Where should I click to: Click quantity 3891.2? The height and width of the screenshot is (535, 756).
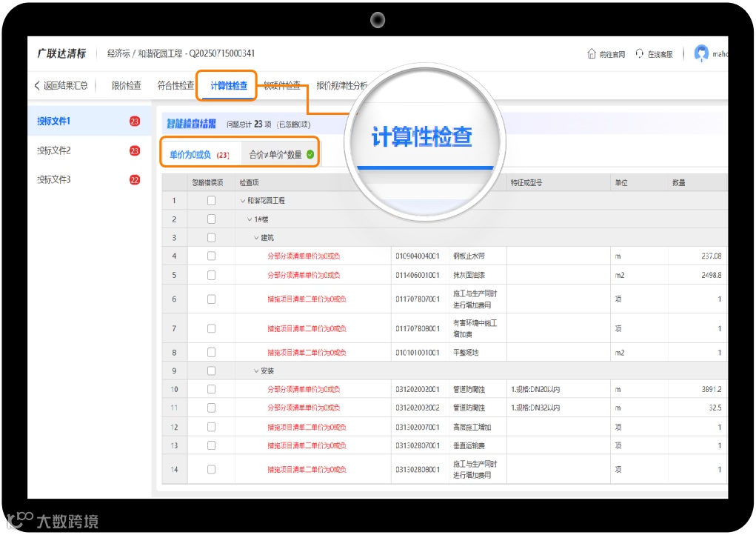tap(711, 389)
